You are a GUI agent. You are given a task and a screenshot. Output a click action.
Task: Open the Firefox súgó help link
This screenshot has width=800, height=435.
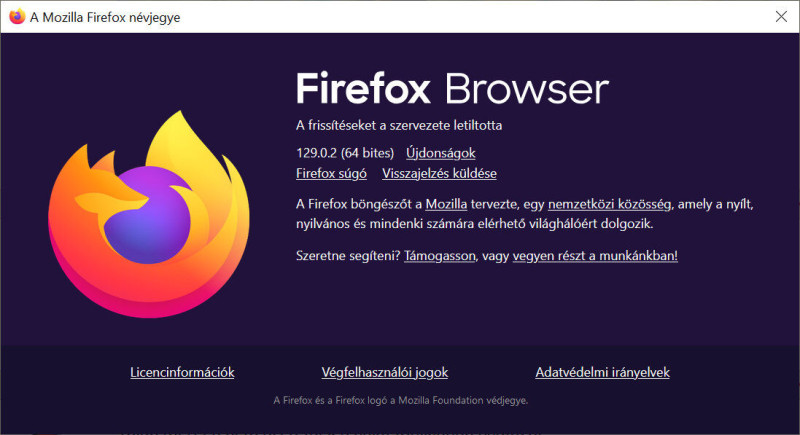point(331,173)
